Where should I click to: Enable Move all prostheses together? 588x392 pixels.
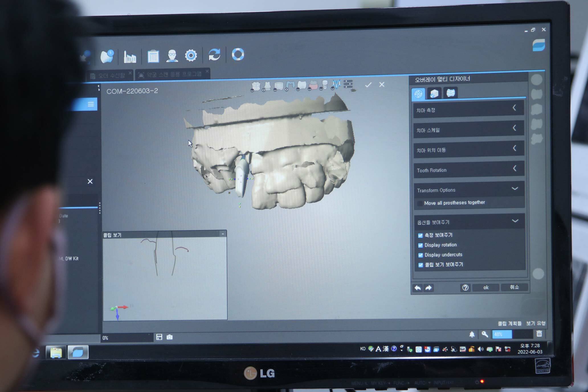coord(420,204)
